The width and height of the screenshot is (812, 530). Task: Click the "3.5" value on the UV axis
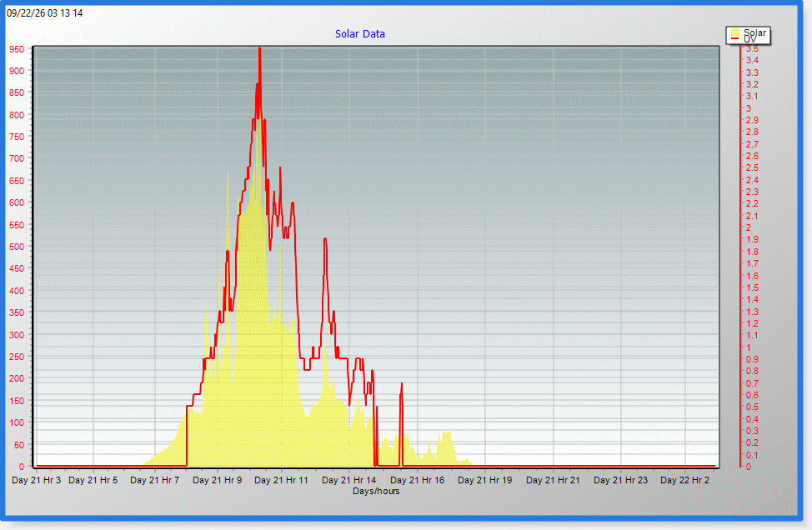click(752, 48)
